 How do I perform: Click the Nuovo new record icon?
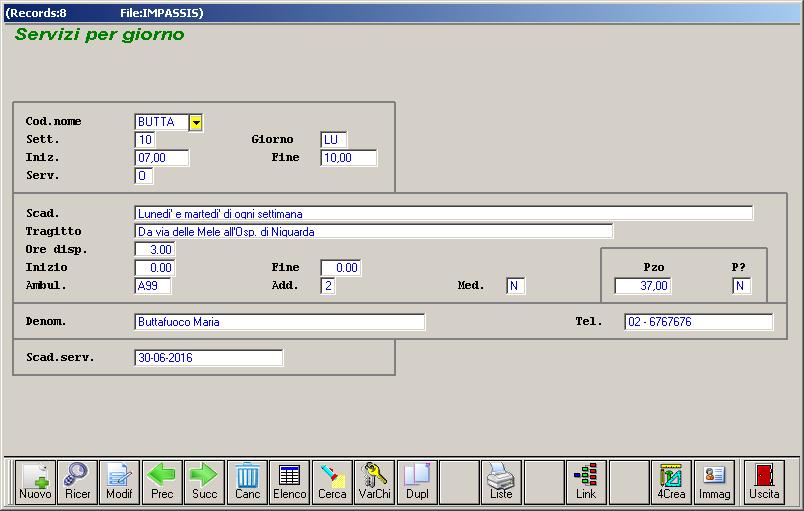click(x=35, y=482)
